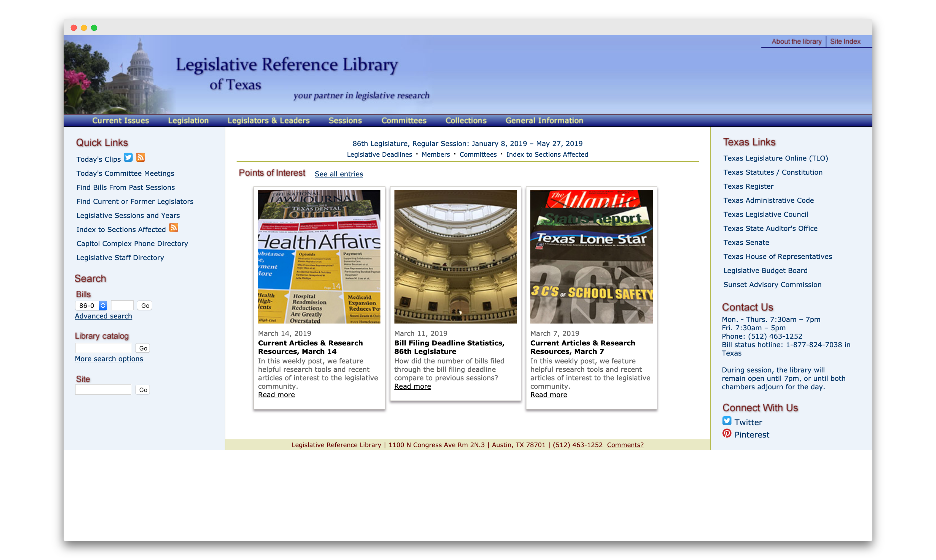Click Pinterest text link
The height and width of the screenshot is (560, 936).
pyautogui.click(x=751, y=435)
